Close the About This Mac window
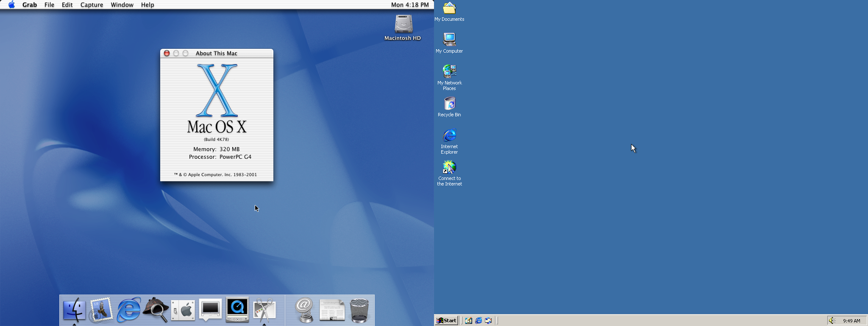The image size is (868, 326). point(167,53)
